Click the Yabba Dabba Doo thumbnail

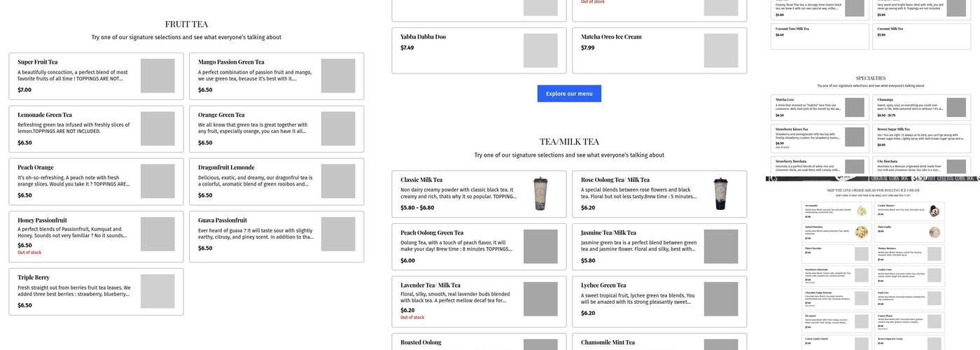[540, 50]
